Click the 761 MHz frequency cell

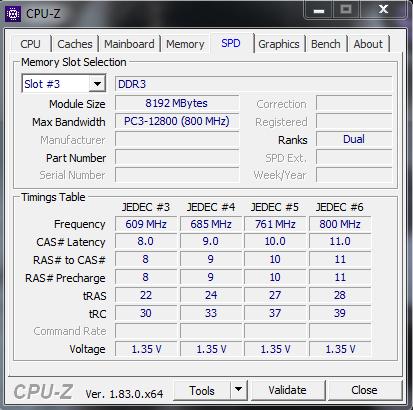pyautogui.click(x=275, y=224)
